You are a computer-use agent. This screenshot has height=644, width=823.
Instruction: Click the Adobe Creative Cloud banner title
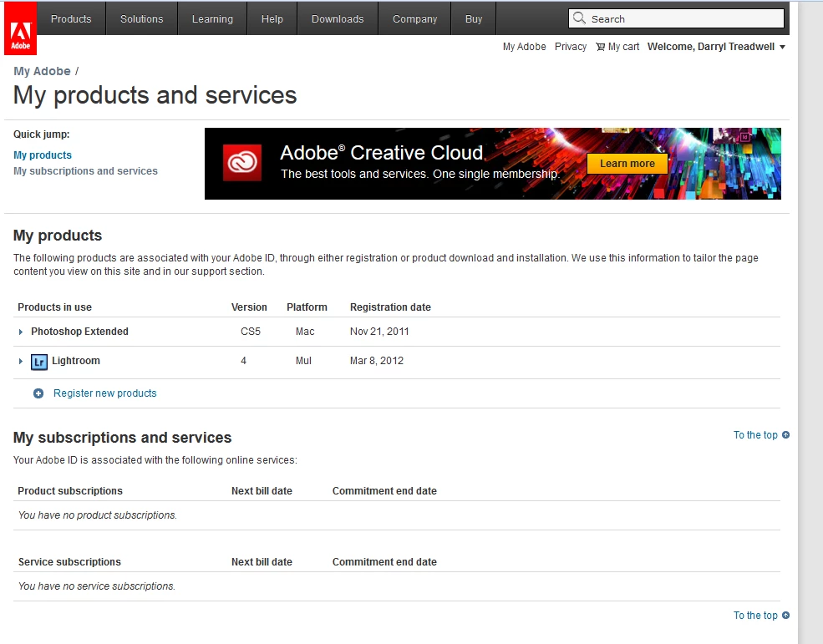click(382, 153)
